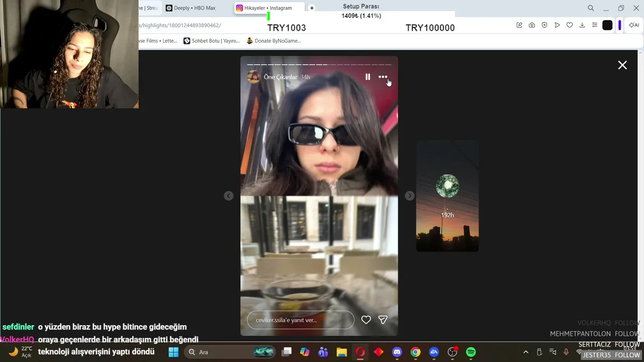Click the send/flow arrow icon in toolbar

tap(557, 25)
